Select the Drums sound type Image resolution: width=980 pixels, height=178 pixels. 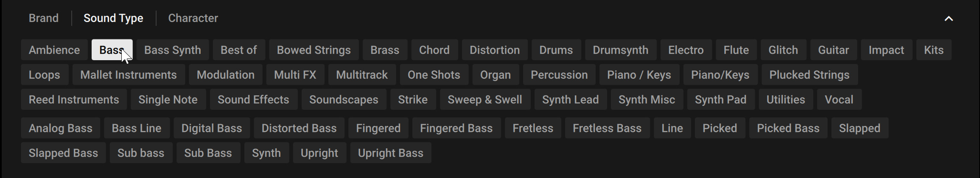click(556, 50)
